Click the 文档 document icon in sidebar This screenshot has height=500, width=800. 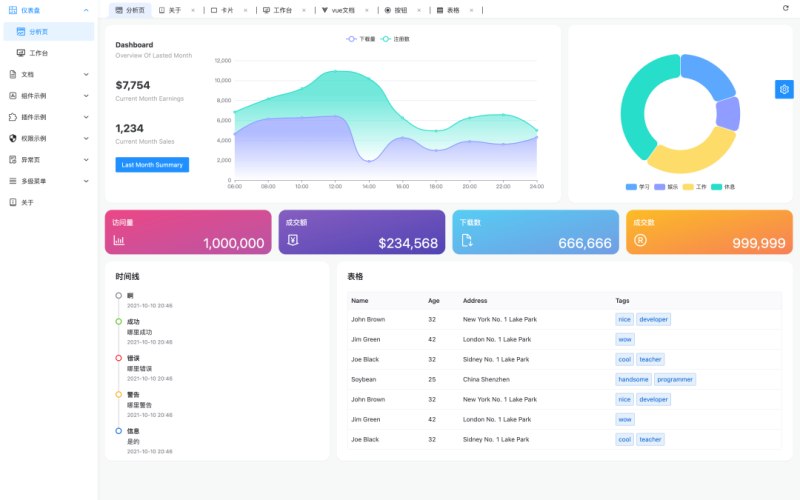13,74
